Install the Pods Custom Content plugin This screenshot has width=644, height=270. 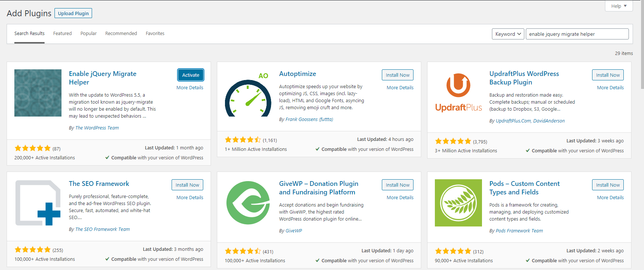pos(608,185)
